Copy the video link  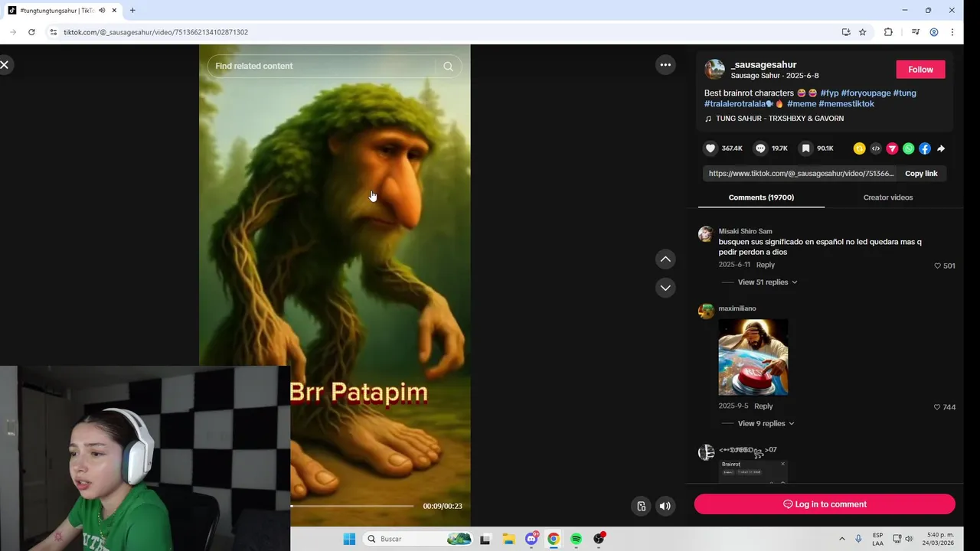[x=921, y=174]
